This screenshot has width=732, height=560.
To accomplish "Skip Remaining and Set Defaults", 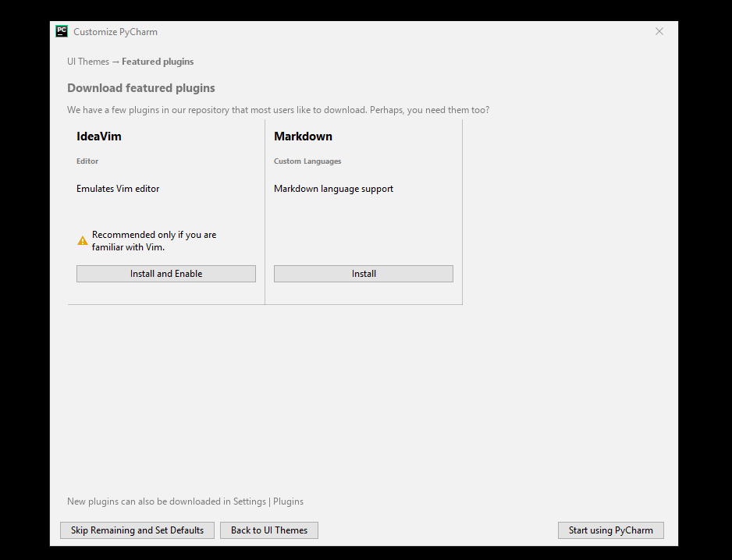I will point(137,530).
